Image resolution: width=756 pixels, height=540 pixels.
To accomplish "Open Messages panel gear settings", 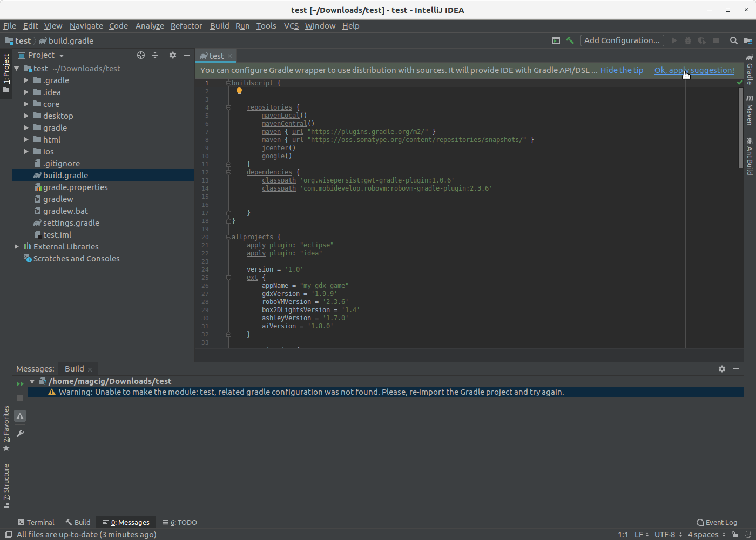I will (x=722, y=369).
